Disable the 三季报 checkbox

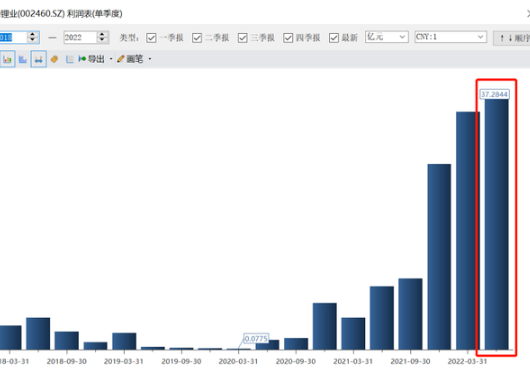(x=243, y=38)
